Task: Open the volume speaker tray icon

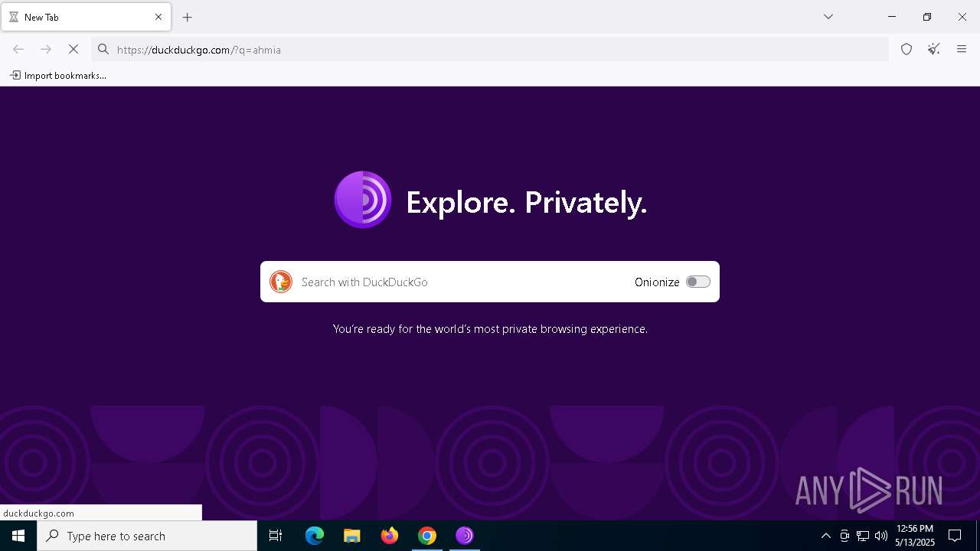Action: (x=881, y=536)
